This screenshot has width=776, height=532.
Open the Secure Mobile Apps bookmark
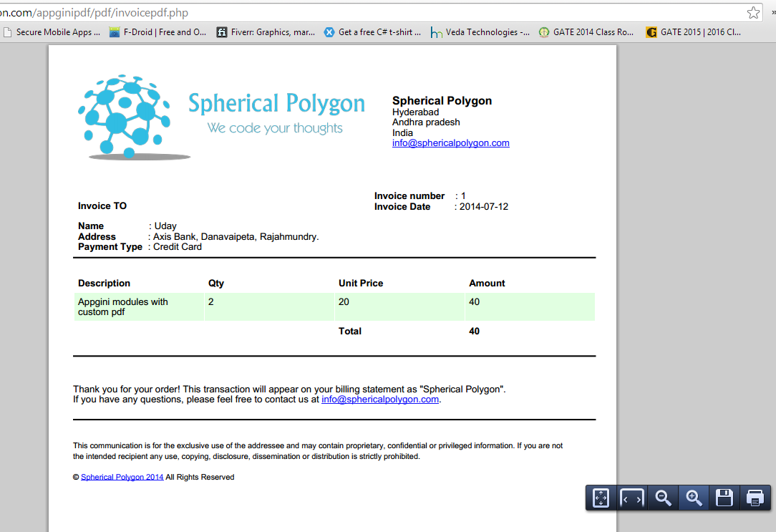52,32
